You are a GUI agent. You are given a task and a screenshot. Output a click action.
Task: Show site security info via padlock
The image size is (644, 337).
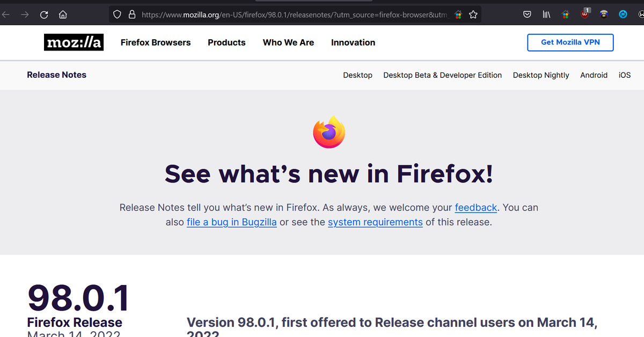coord(131,15)
